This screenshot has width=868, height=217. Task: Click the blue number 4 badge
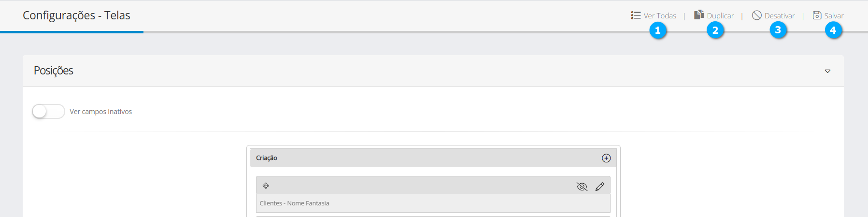click(833, 30)
